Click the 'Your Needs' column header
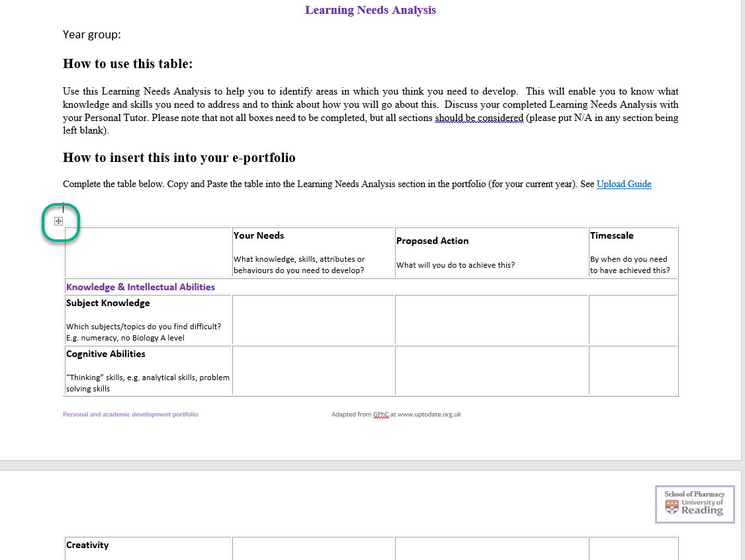The width and height of the screenshot is (745, 560). pos(259,235)
